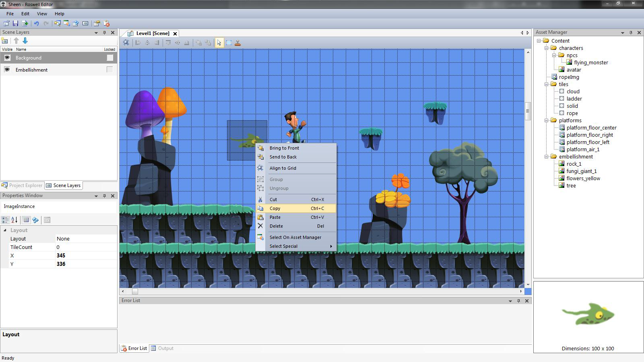Click the Undo arrow in toolbar

point(36,23)
